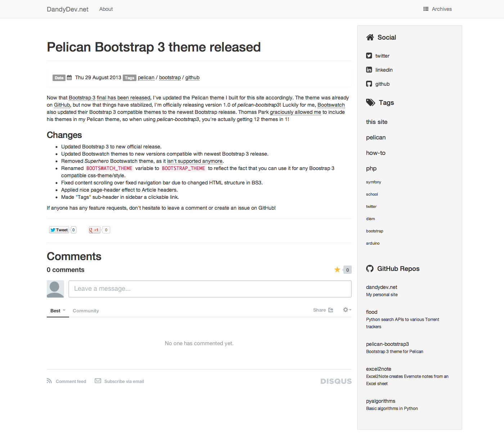Go to DandyDev.net home brand link
The image size is (504, 437).
pos(68,9)
